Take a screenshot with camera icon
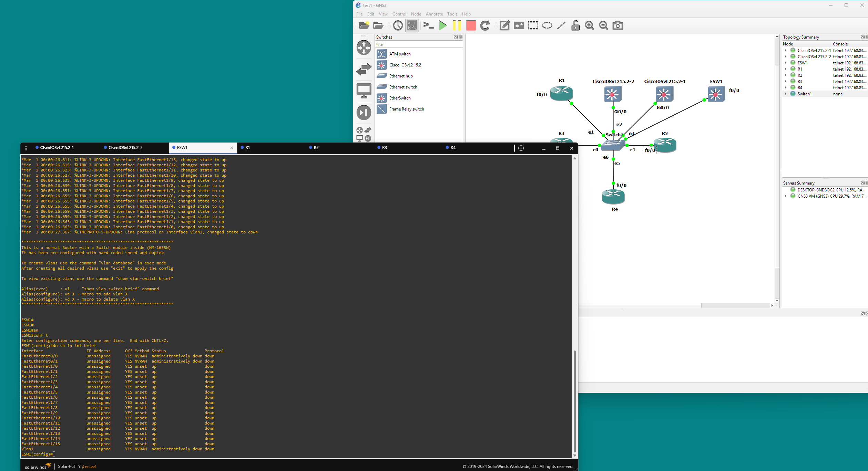868x471 pixels. pyautogui.click(x=617, y=25)
